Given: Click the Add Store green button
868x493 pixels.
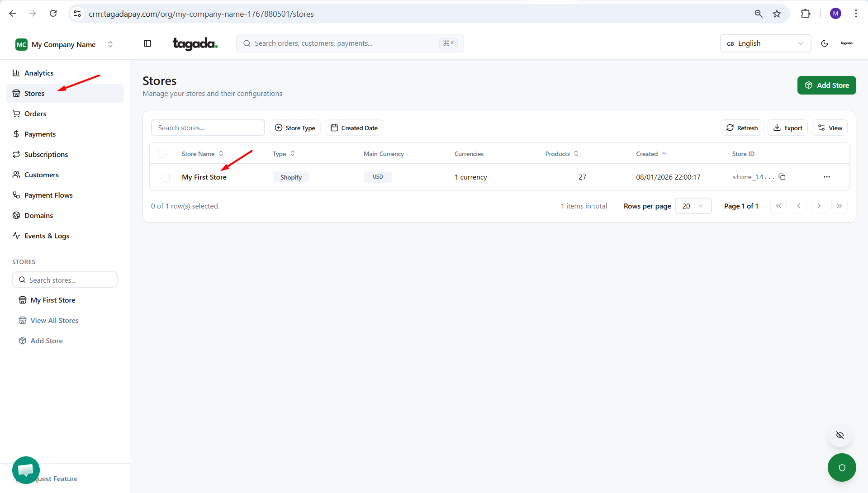Looking at the screenshot, I should [826, 85].
